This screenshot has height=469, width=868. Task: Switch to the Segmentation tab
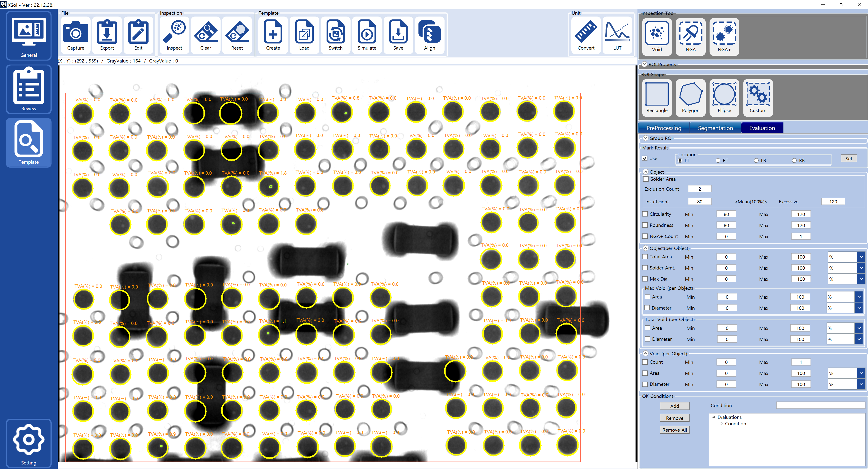tap(715, 128)
